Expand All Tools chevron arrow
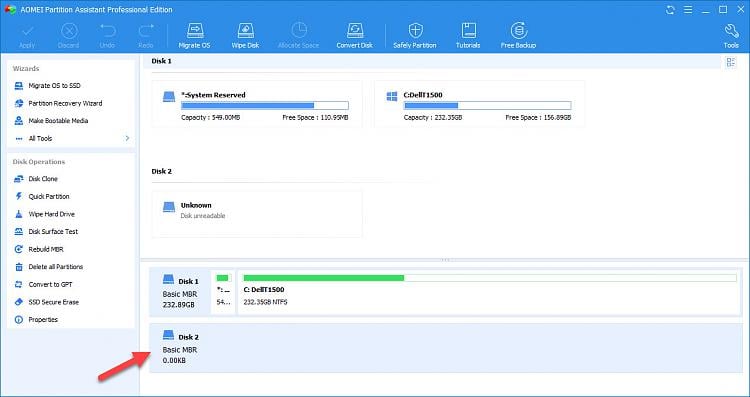 [x=127, y=138]
